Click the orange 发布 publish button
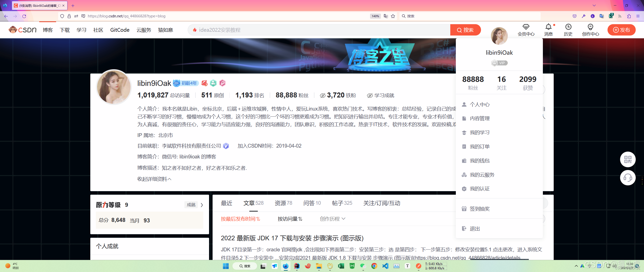The height and width of the screenshot is (272, 644). click(621, 30)
